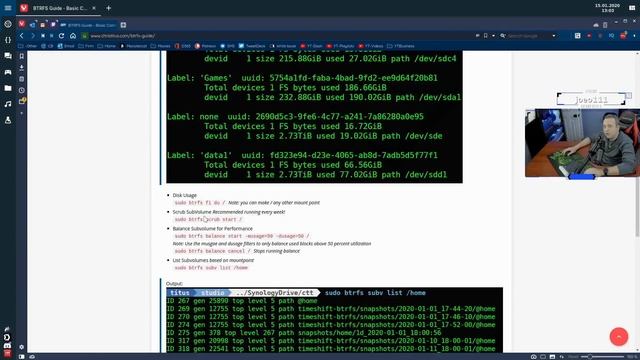Open the camera capture icon in status bar
Viewport: 640px width, 360px height.
pos(533,357)
